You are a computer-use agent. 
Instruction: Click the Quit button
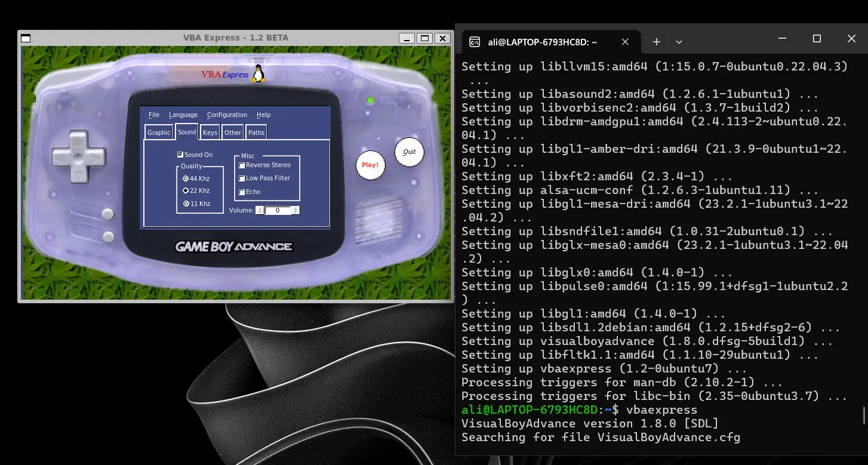tap(409, 152)
